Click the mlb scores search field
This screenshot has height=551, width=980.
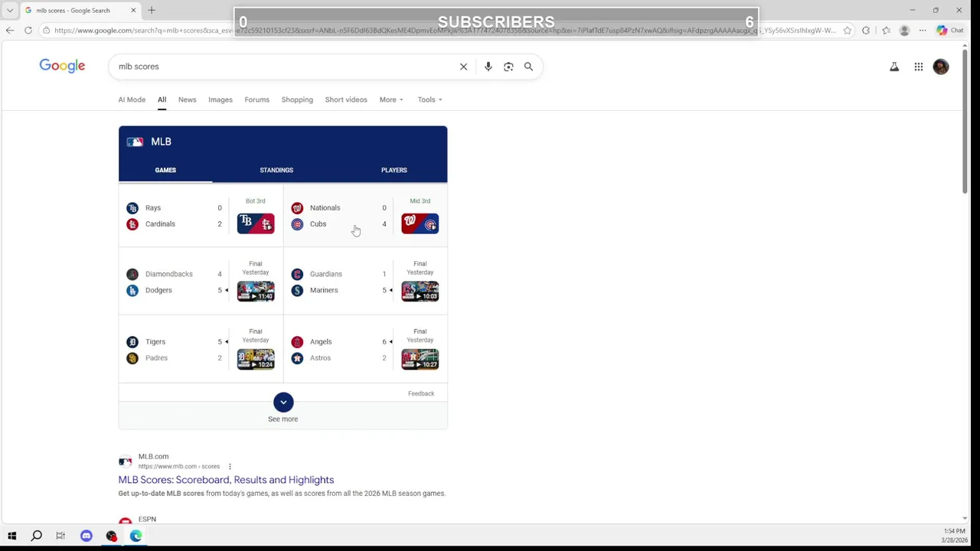click(283, 67)
